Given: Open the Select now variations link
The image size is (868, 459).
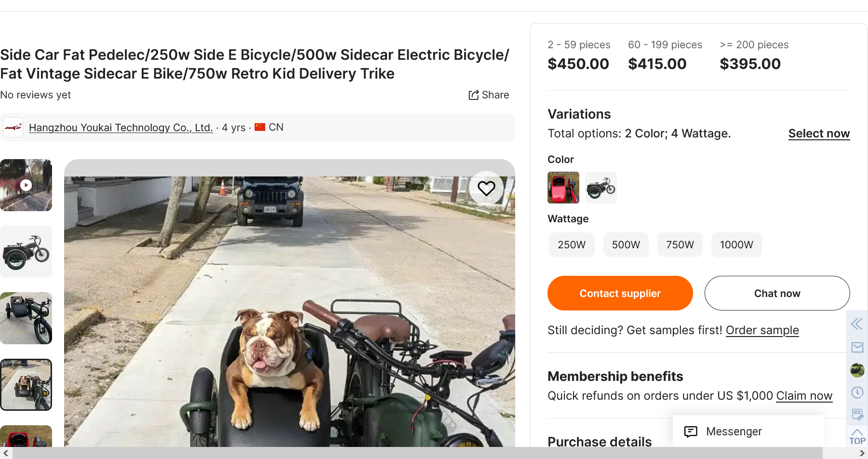Looking at the screenshot, I should (818, 134).
